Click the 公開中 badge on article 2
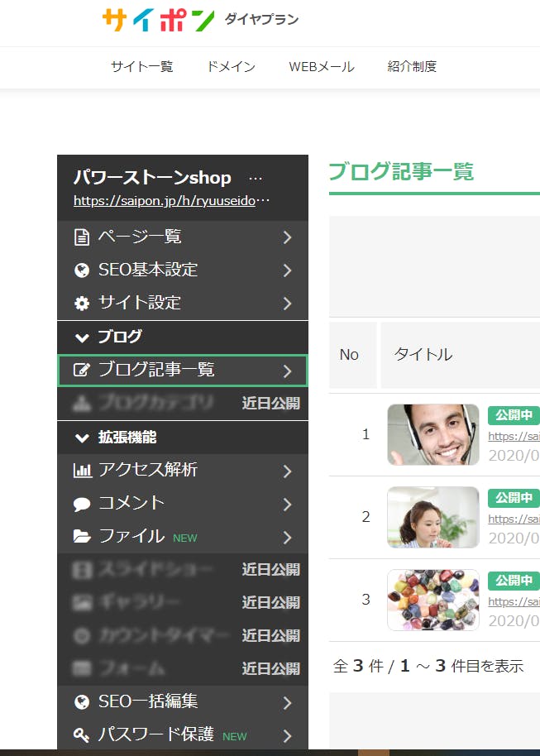 coord(514,498)
